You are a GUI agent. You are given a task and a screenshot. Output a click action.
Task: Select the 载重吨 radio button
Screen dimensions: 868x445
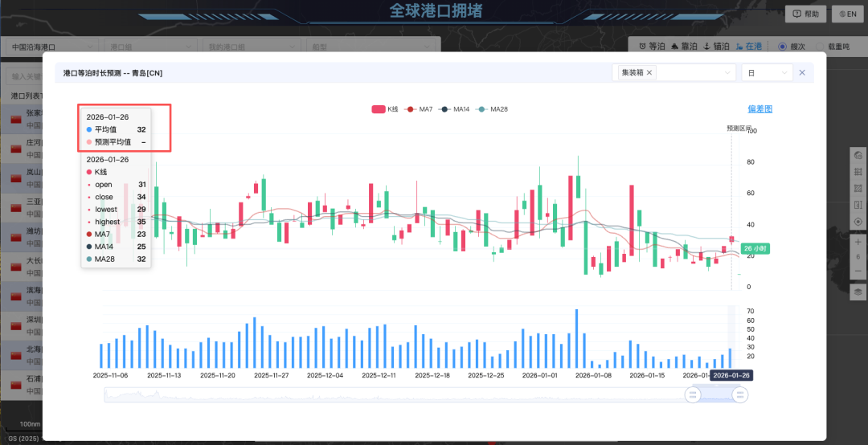pyautogui.click(x=821, y=47)
